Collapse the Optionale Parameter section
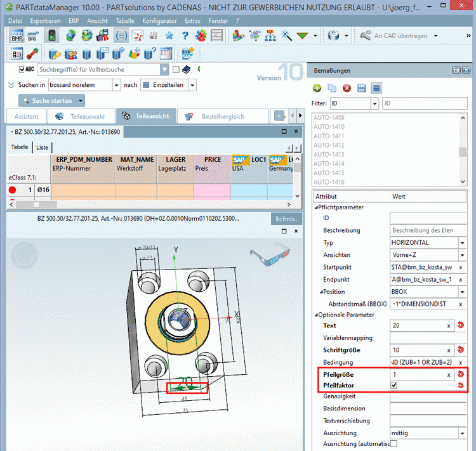The height and width of the screenshot is (451, 476). (x=317, y=315)
